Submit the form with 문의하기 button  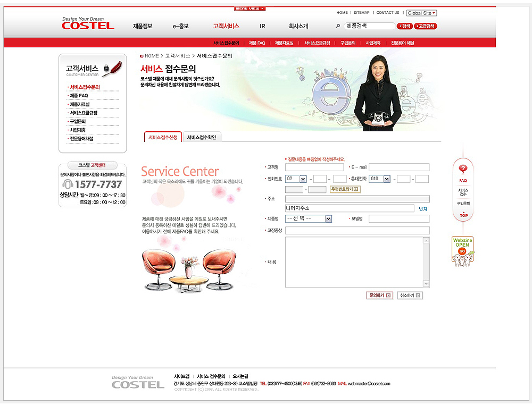point(379,295)
